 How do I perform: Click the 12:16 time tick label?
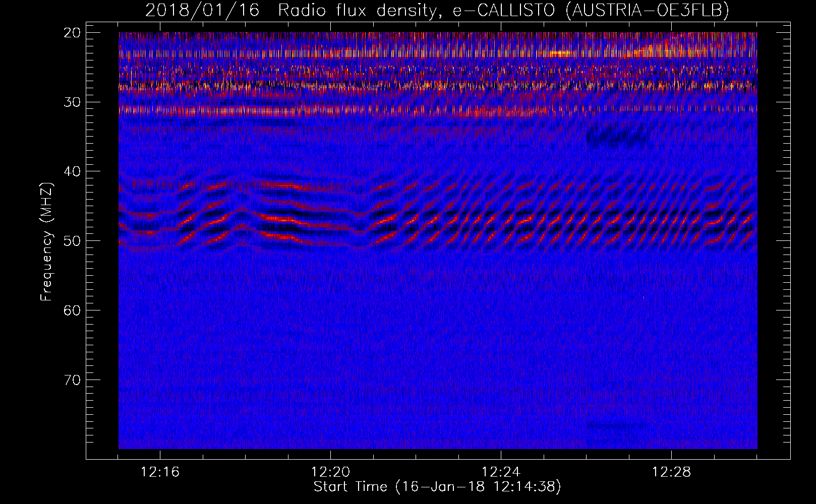point(160,472)
